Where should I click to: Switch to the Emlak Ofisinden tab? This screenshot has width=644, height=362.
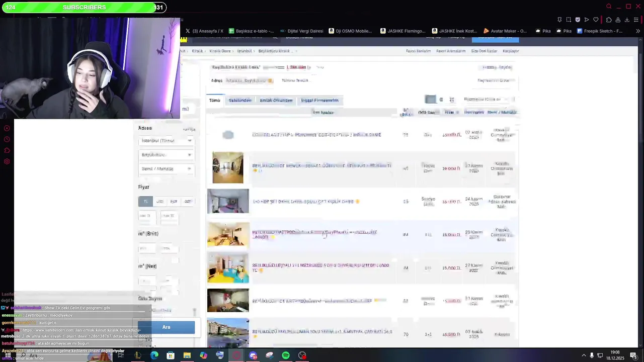point(276,100)
